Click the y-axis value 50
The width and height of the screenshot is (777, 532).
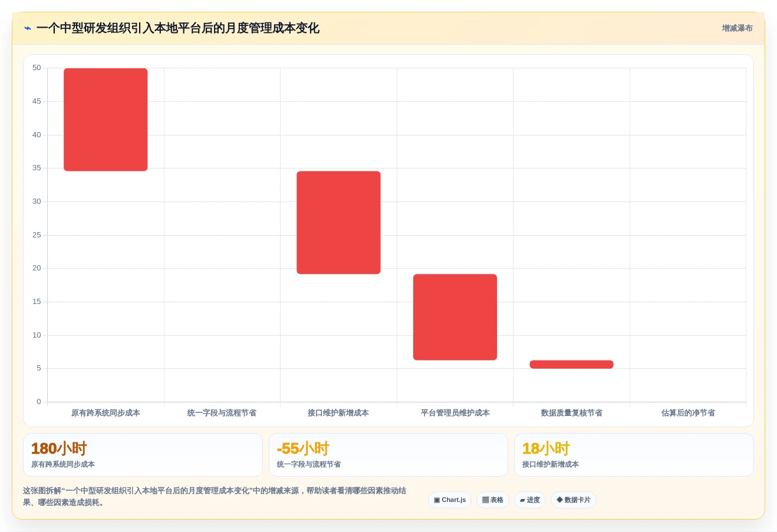(x=37, y=68)
